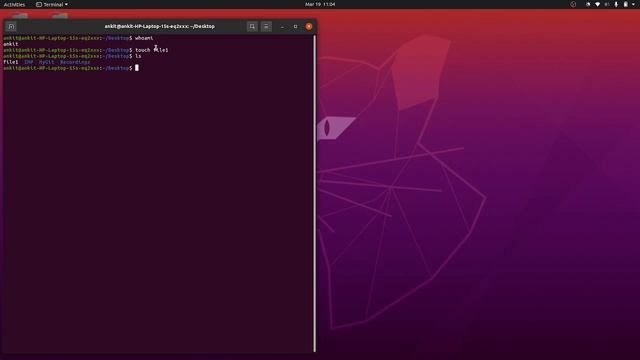The image size is (640, 360).
Task: Open the clock showing Mar 19
Action: [x=320, y=4]
